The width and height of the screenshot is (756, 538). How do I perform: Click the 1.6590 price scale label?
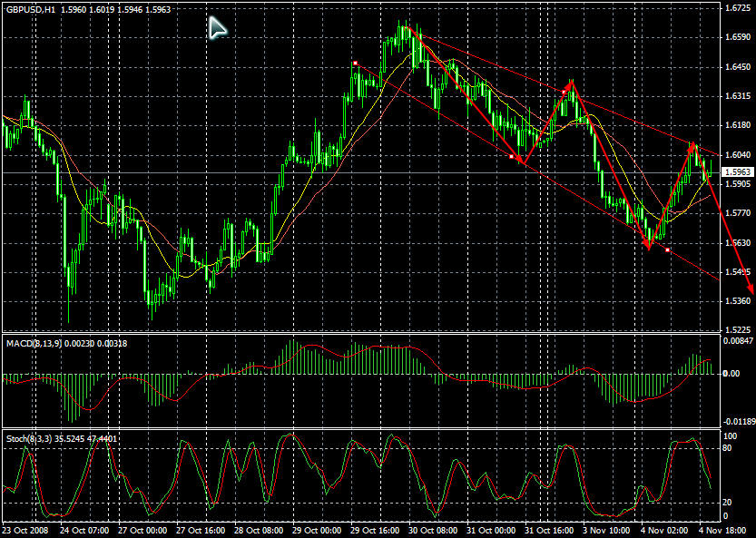[738, 37]
